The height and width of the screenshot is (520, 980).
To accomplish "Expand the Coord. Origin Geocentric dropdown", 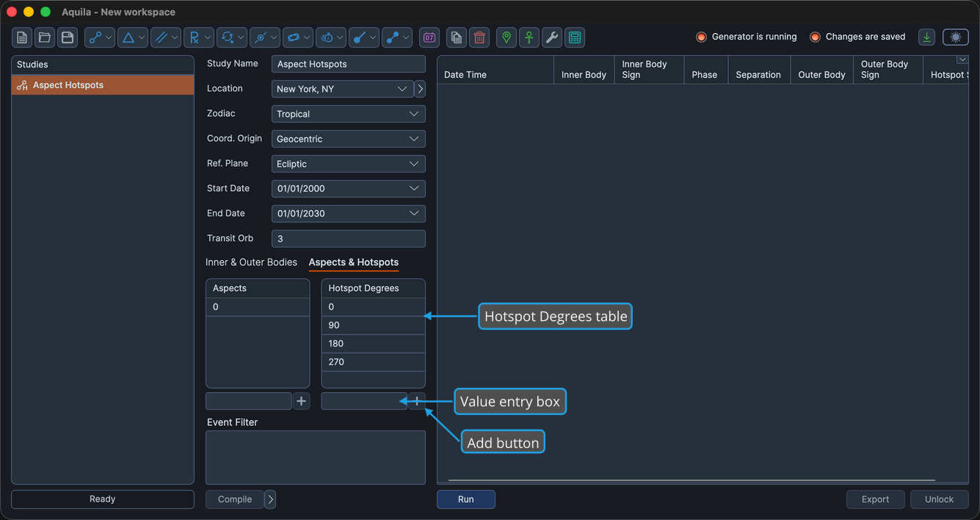I will [x=348, y=139].
